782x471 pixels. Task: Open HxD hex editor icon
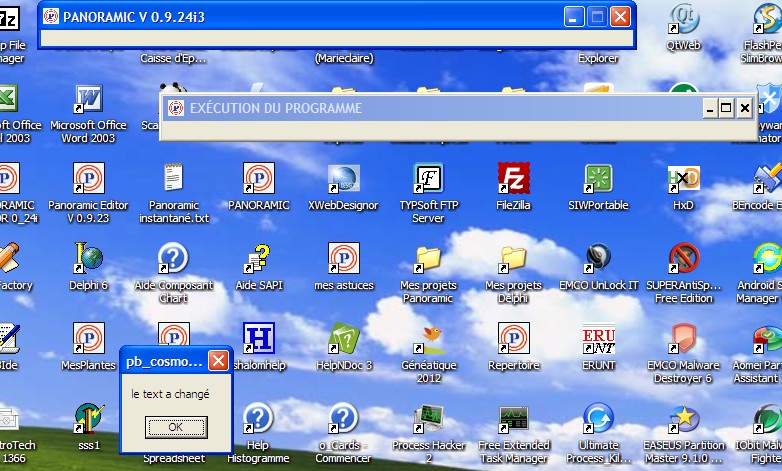point(683,178)
